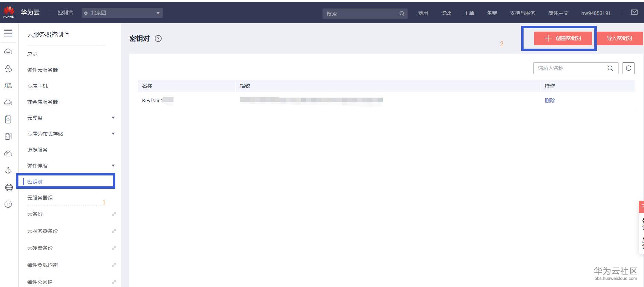Go to 控制台 in the top bar

(65, 13)
